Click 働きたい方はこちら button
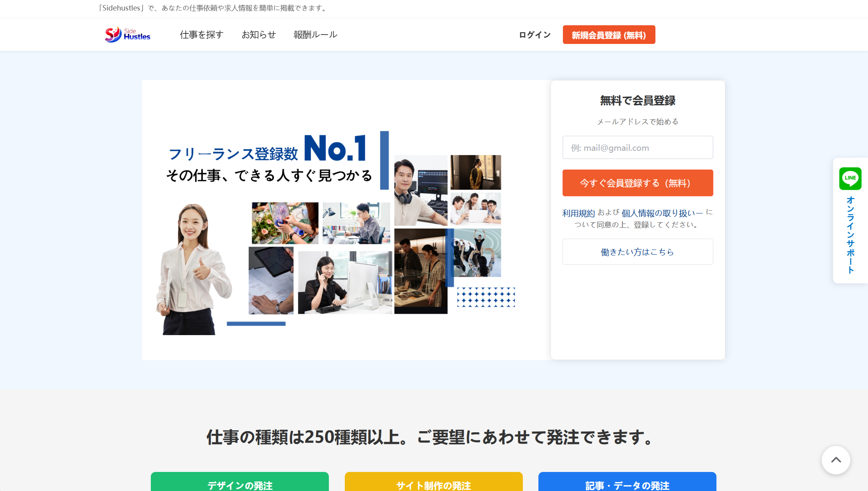868x491 pixels. (x=637, y=252)
